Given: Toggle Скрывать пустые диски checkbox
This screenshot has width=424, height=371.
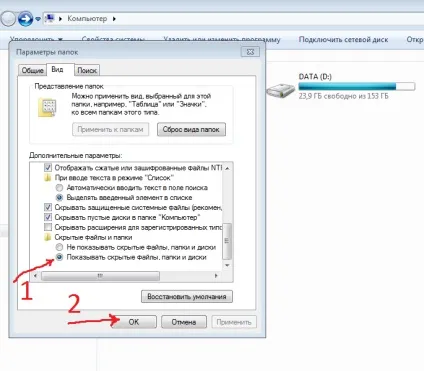Looking at the screenshot, I should click(48, 217).
